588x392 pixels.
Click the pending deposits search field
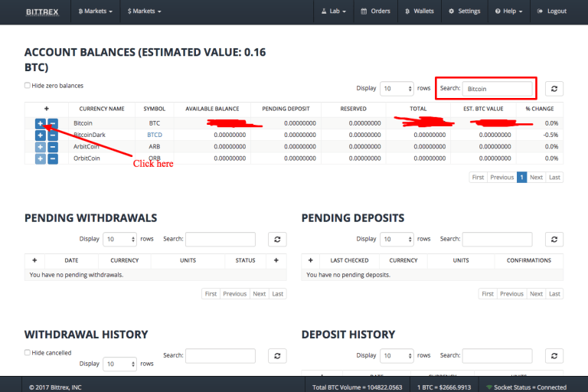coord(497,240)
